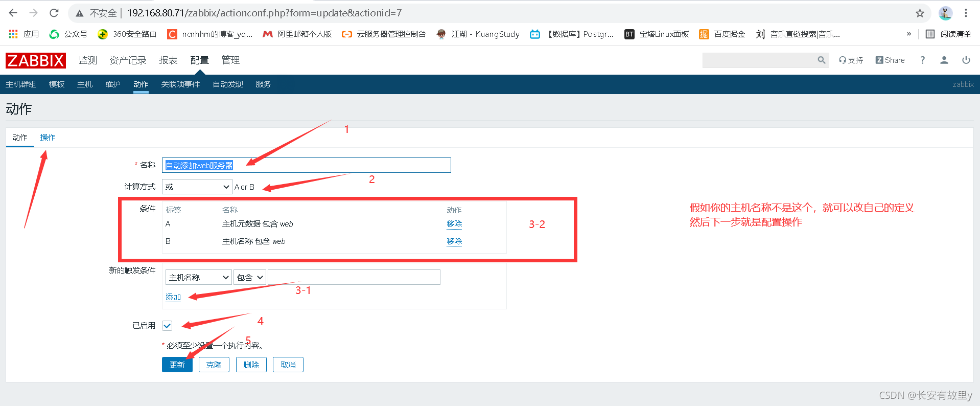Open the 应用 apps bookmark
Screen dimensions: 980x406
(x=24, y=34)
